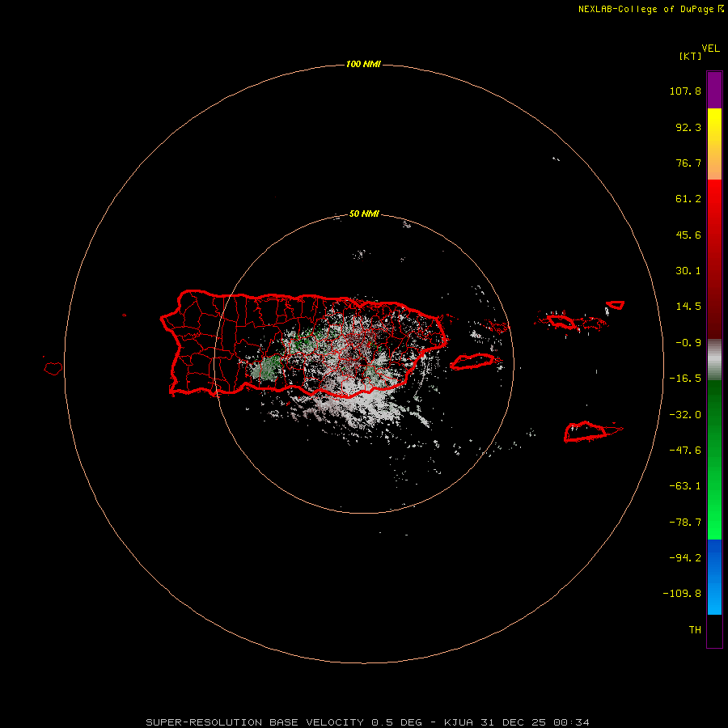Click the 45.6 velocity scale value
The width and height of the screenshot is (728, 728).
688,235
